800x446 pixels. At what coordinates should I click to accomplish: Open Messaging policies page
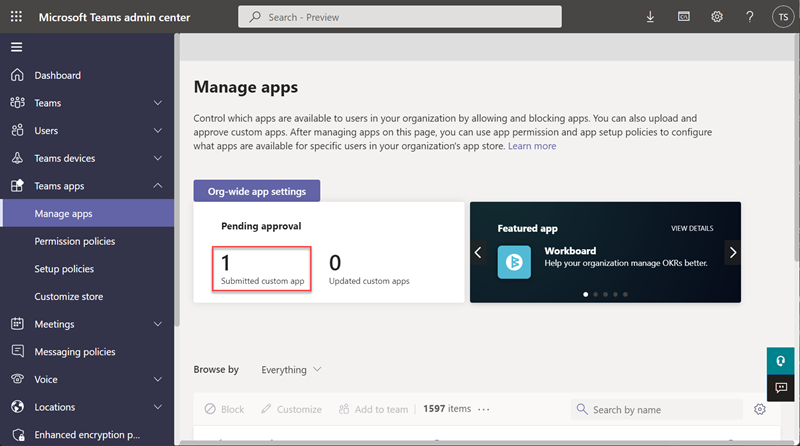pyautogui.click(x=74, y=352)
